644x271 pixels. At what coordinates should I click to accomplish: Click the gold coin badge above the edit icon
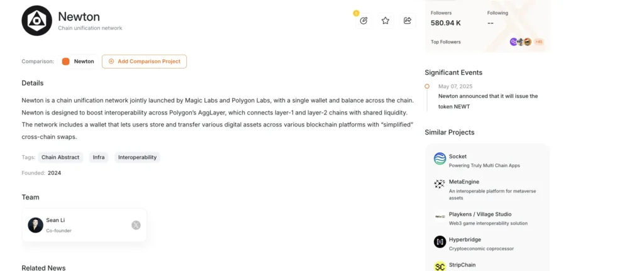[356, 13]
